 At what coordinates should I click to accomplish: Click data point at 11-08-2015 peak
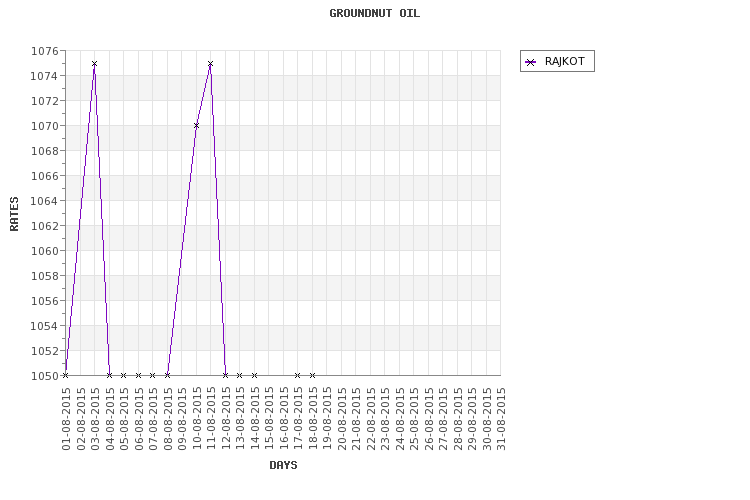[x=210, y=64]
